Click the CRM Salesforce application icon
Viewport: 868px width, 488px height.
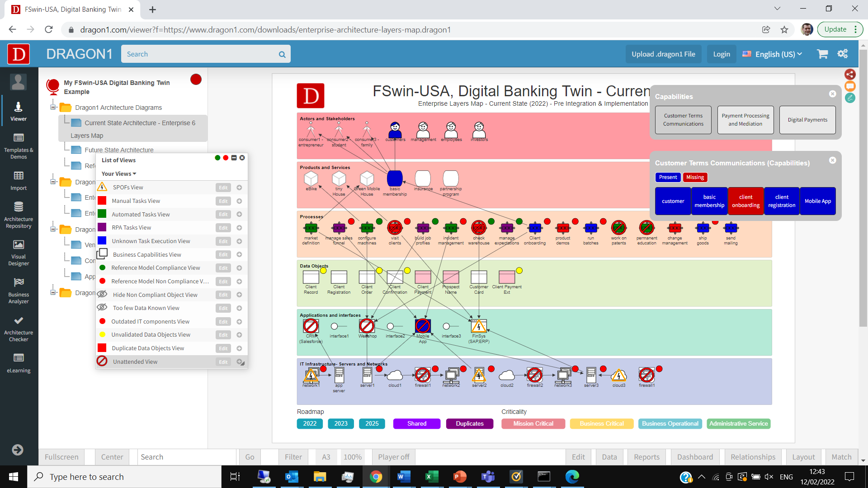click(x=311, y=326)
